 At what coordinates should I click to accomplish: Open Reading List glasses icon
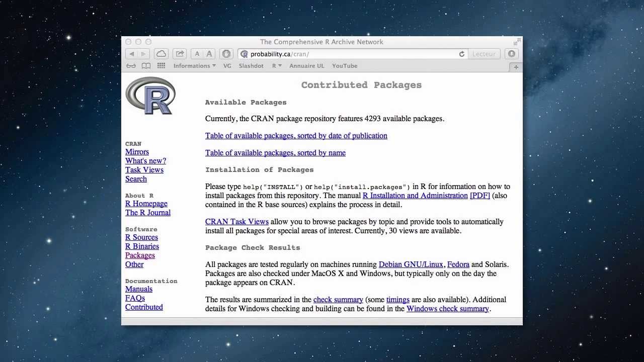(x=131, y=66)
